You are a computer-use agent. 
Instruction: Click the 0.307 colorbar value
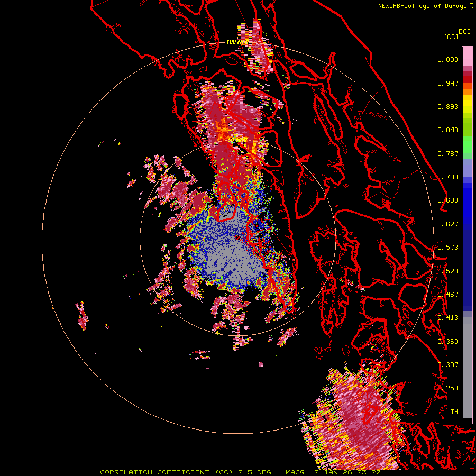448,365
